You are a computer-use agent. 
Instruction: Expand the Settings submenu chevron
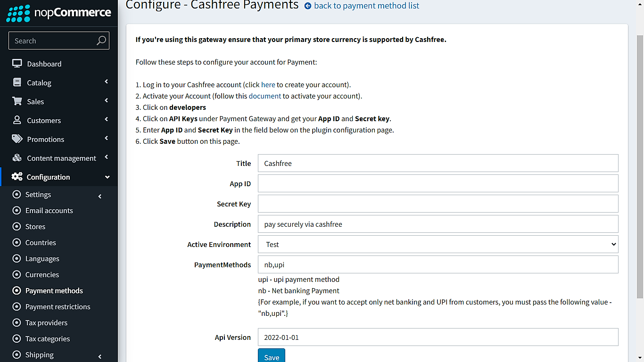100,196
